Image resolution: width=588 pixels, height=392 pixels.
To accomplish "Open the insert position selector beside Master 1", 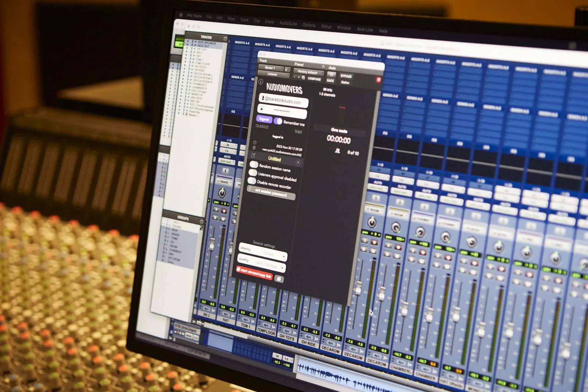I will pyautogui.click(x=287, y=70).
